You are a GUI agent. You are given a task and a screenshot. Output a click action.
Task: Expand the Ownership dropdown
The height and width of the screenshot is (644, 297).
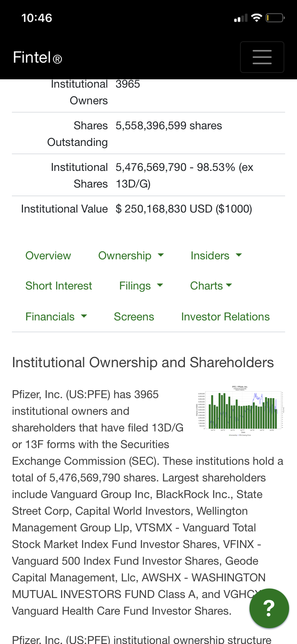131,256
